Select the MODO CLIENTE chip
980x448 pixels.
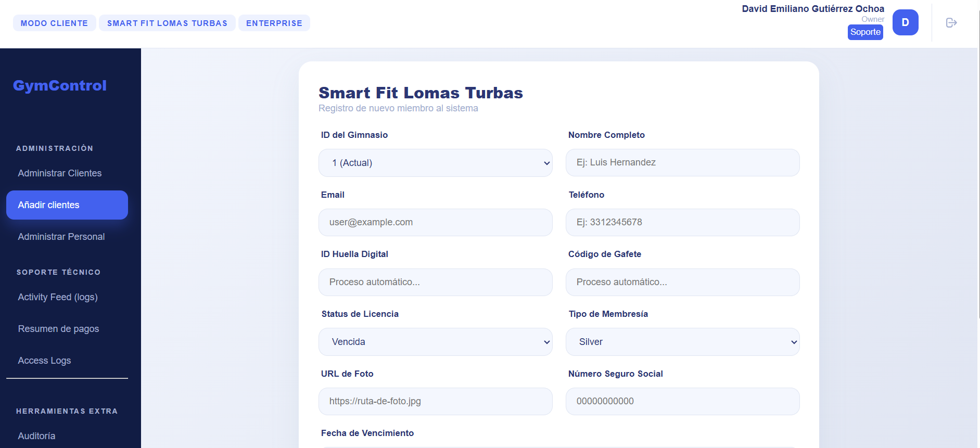(x=54, y=23)
